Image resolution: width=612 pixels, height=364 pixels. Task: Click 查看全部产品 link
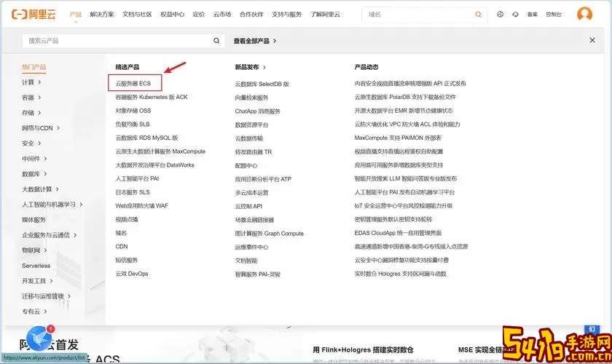tap(255, 41)
